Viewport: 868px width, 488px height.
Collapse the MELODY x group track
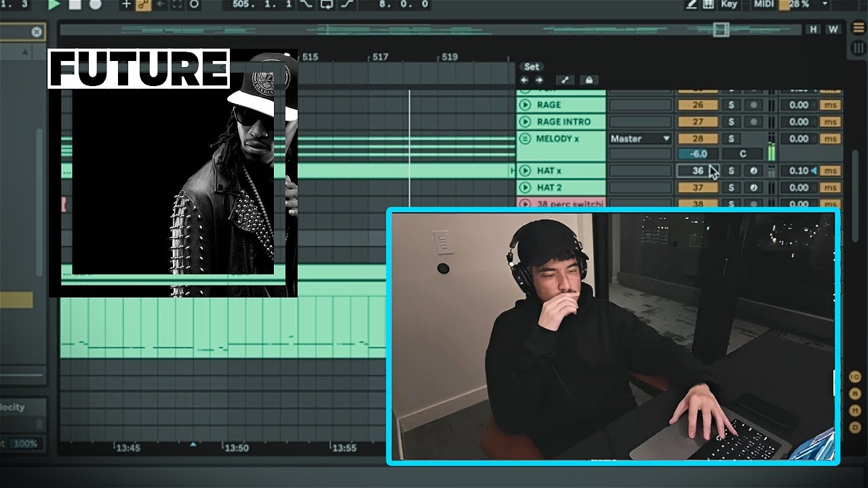click(x=524, y=138)
